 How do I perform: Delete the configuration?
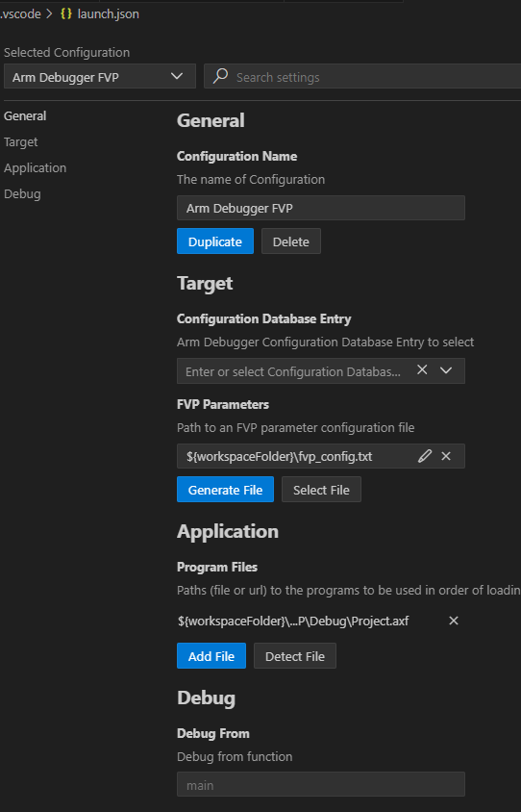click(290, 241)
